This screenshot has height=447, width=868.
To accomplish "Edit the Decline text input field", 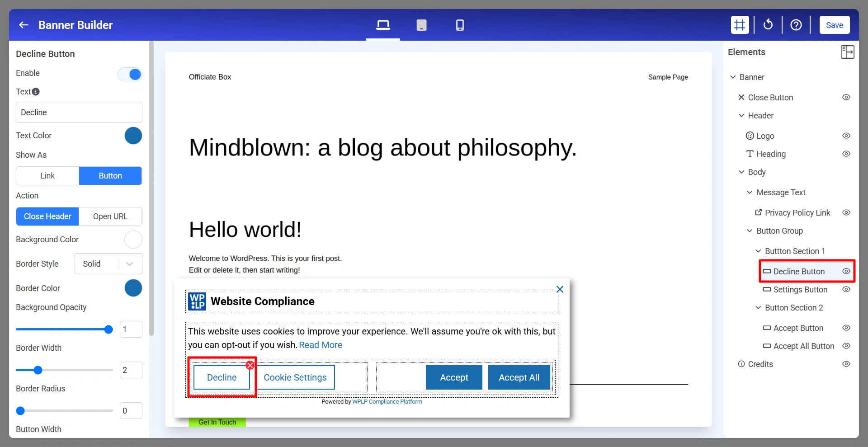I will [x=79, y=112].
